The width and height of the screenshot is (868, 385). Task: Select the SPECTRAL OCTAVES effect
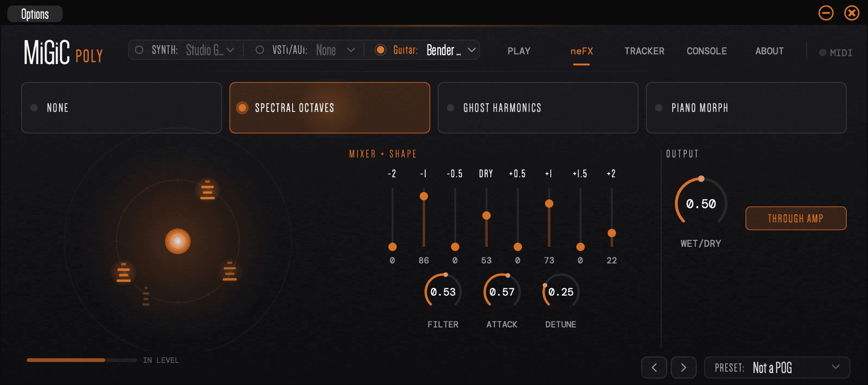click(x=330, y=108)
